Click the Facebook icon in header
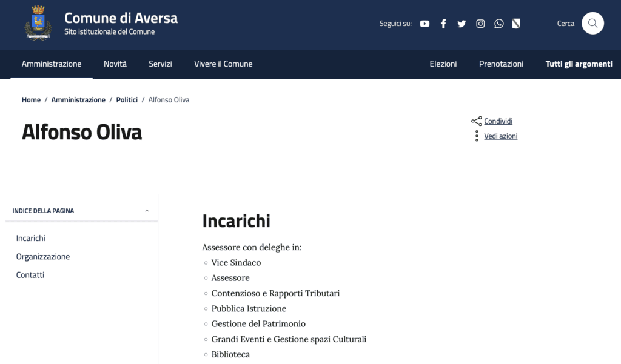 coord(443,24)
